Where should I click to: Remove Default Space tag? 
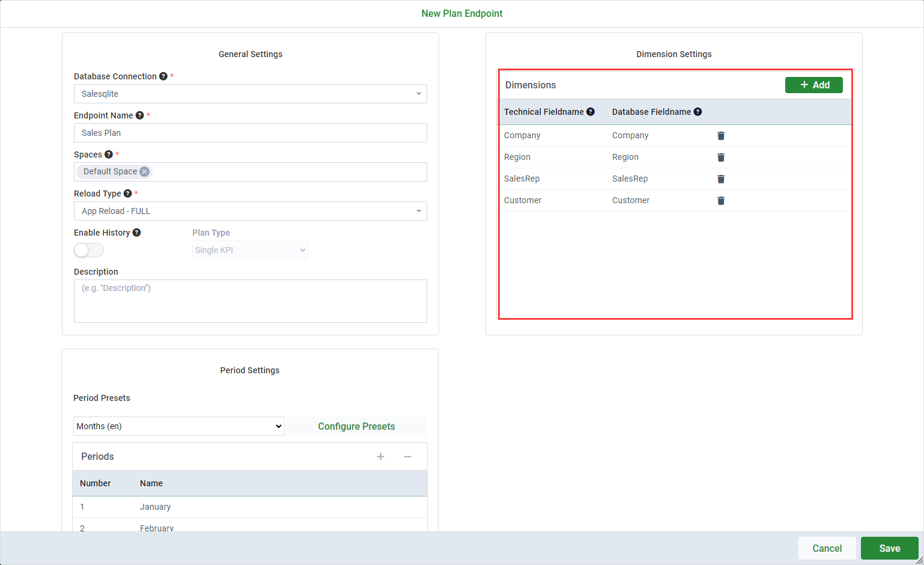[x=144, y=171]
